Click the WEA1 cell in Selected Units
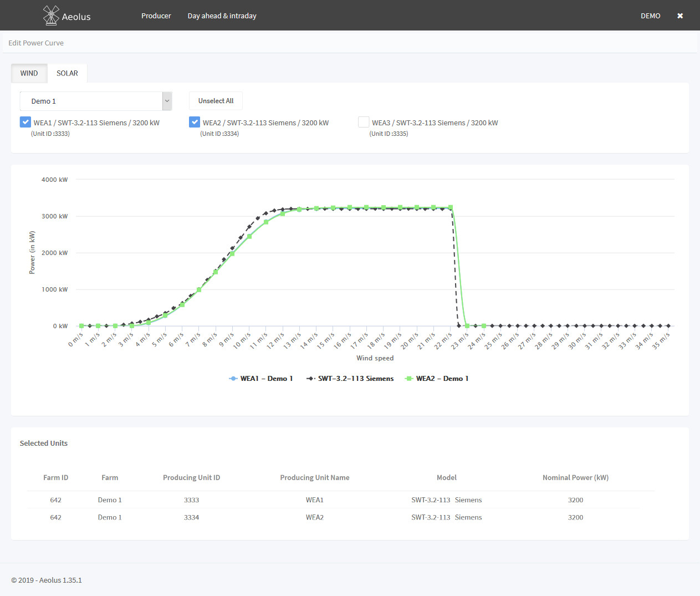The image size is (700, 596). pos(315,500)
